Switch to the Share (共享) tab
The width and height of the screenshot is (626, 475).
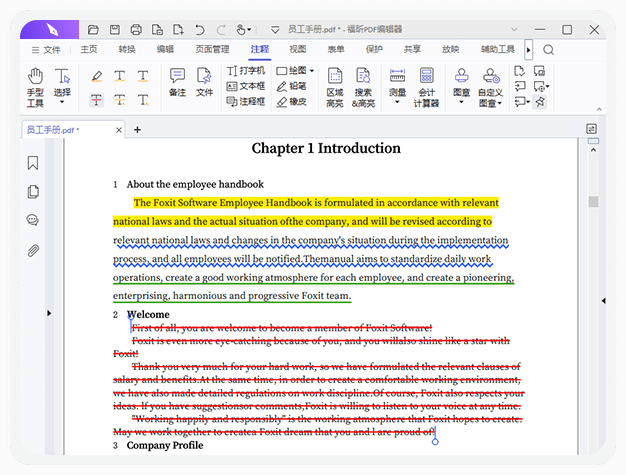tap(412, 49)
